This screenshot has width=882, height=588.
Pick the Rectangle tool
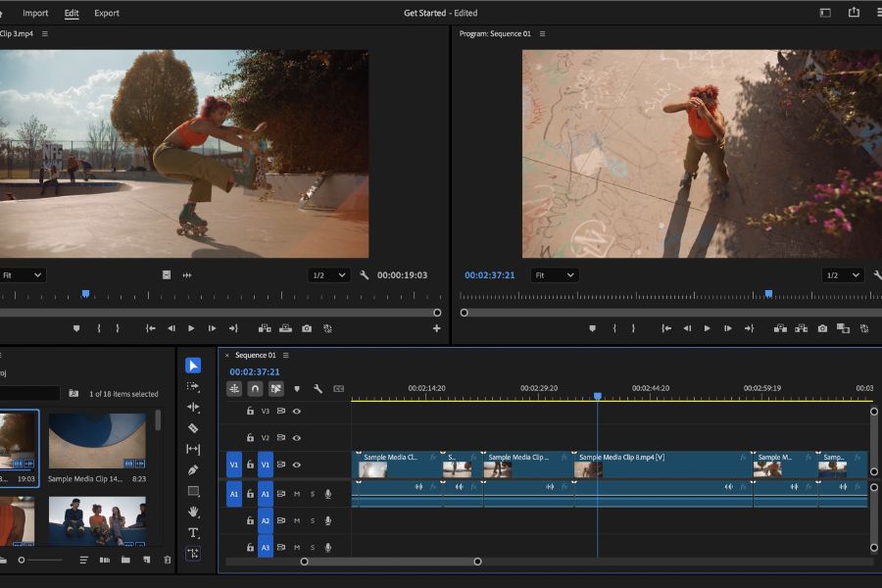[193, 491]
